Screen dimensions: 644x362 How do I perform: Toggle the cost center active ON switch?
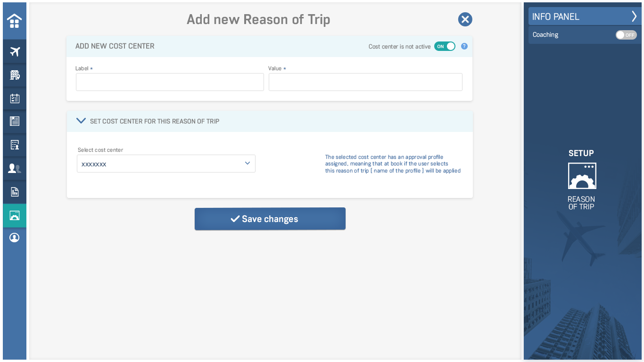pyautogui.click(x=445, y=46)
